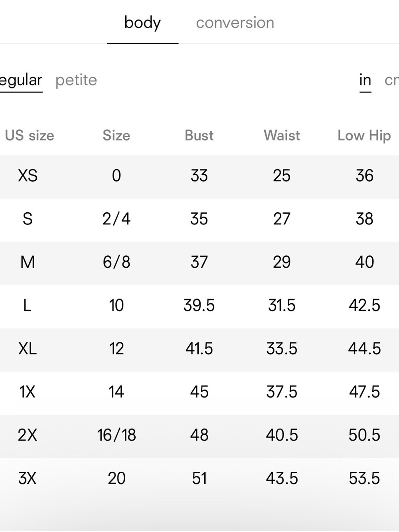Click the US size column header
The height and width of the screenshot is (532, 399).
click(30, 135)
